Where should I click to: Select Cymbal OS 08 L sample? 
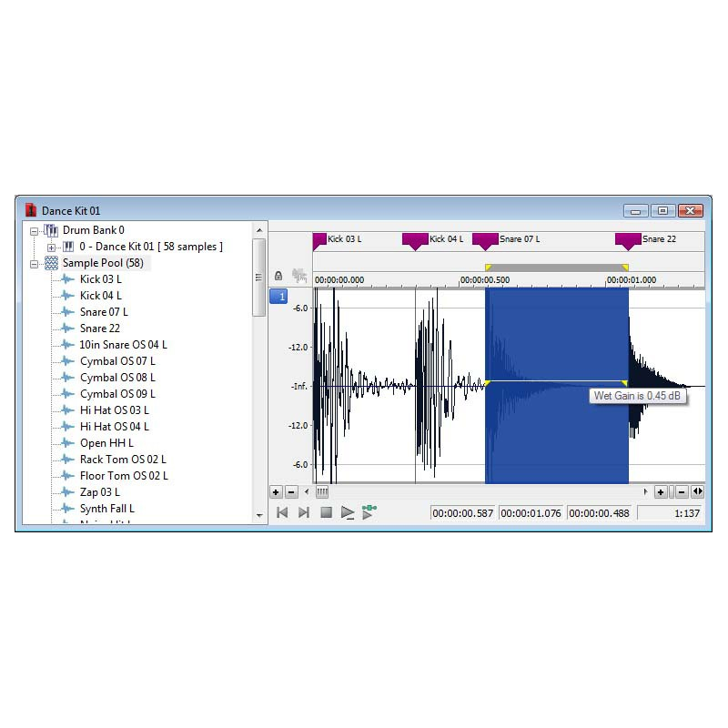pos(116,378)
